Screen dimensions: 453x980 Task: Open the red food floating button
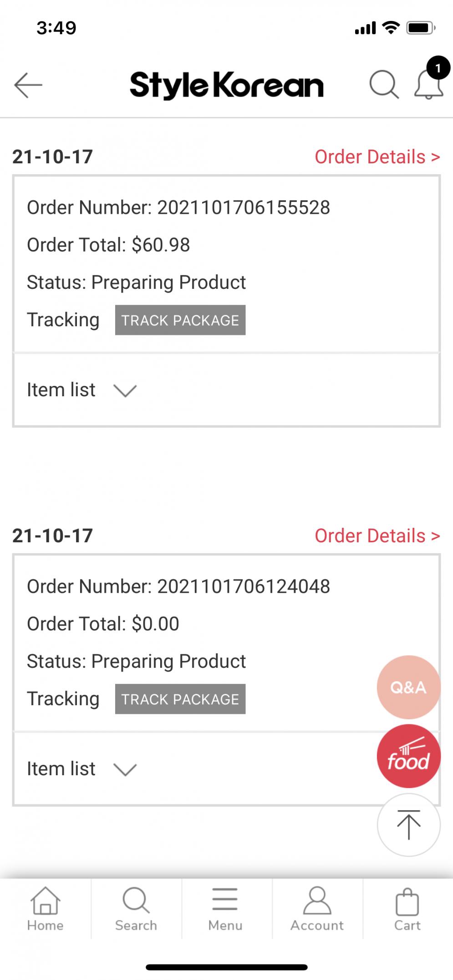pos(408,756)
